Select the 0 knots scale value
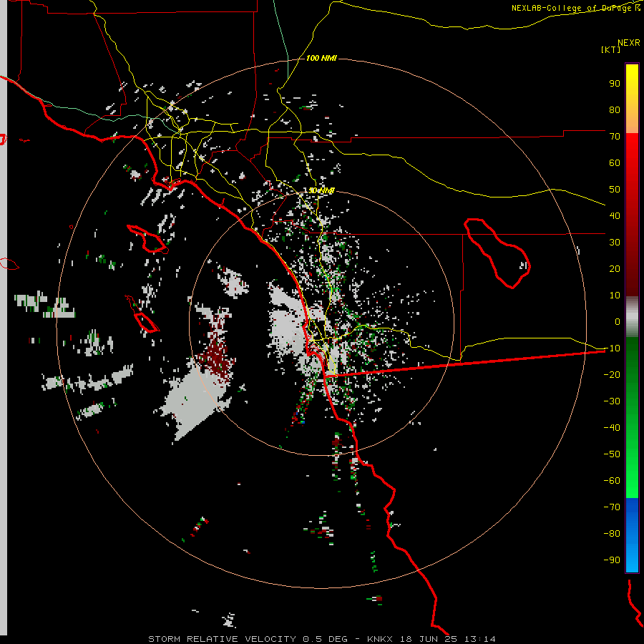The height and width of the screenshot is (644, 644). click(618, 321)
